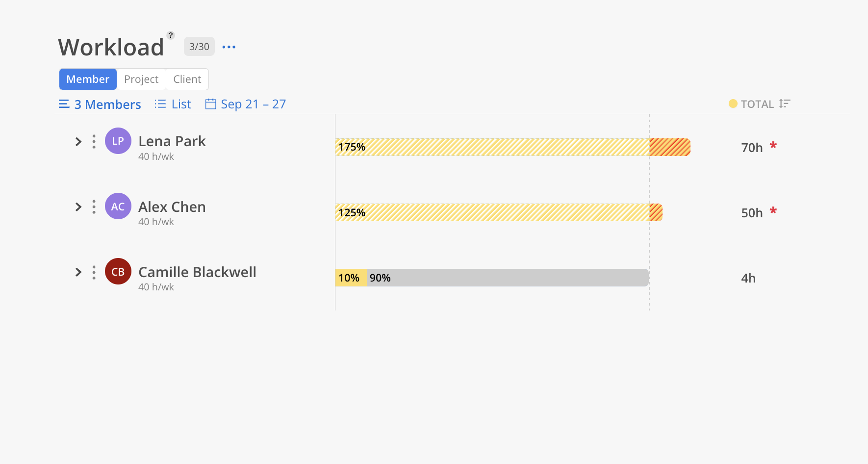Click the calendar icon beside Sep 21 – 27
The image size is (868, 464).
point(210,104)
